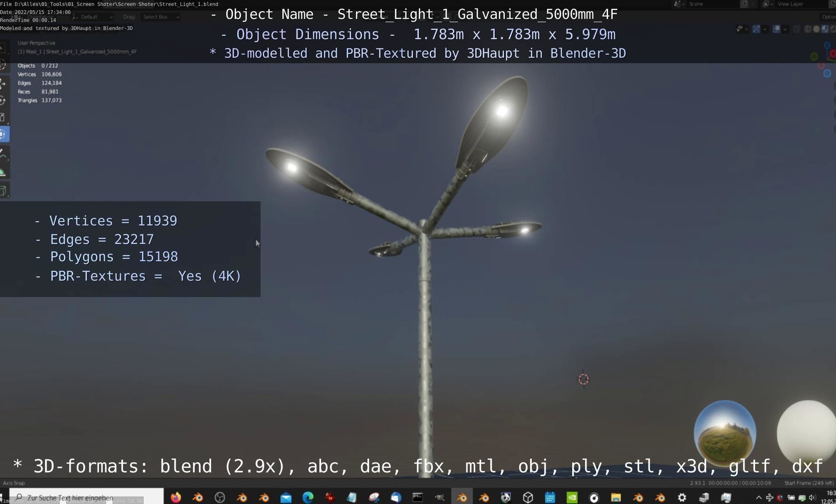Switch to the highlighted active Blender taskbar icon
Viewport: 836px width, 504px height.
462,498
